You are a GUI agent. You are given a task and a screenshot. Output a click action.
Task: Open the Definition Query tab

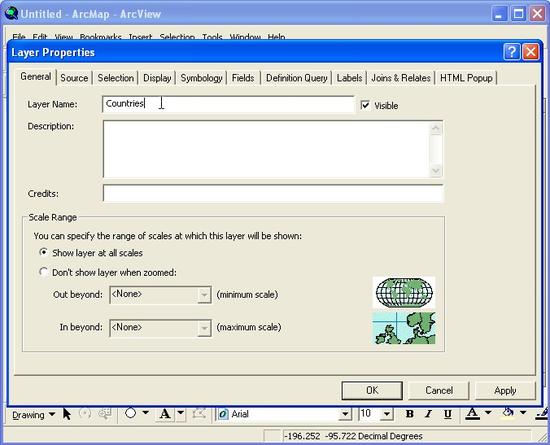296,78
